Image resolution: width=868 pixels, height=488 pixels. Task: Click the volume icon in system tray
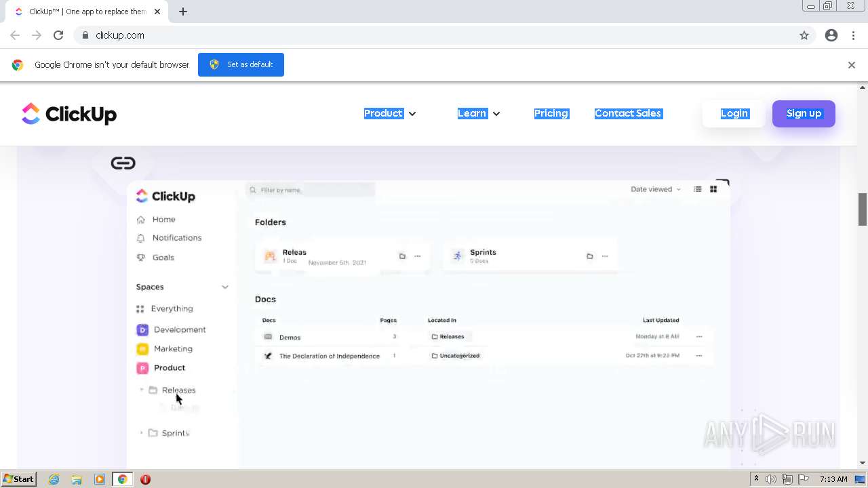771,479
